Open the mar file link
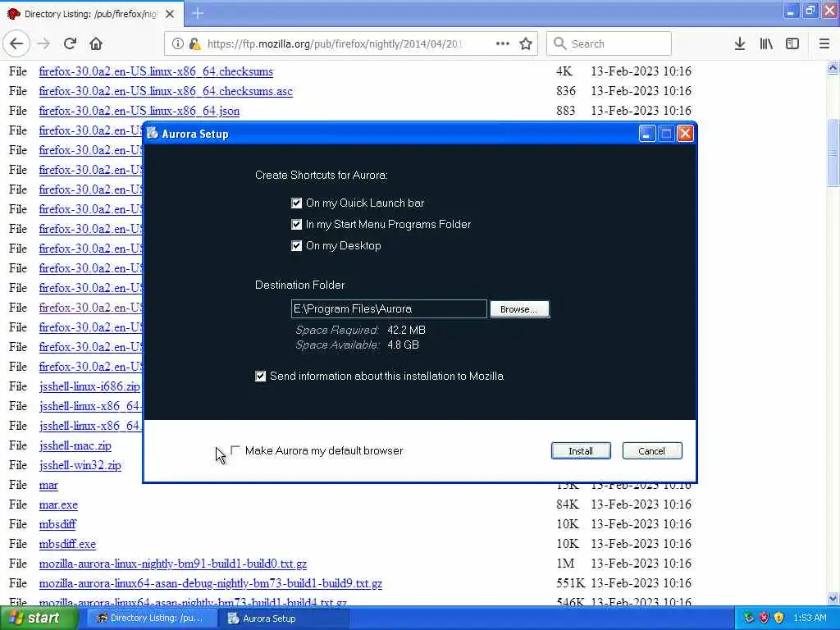Image resolution: width=840 pixels, height=630 pixels. click(x=48, y=485)
